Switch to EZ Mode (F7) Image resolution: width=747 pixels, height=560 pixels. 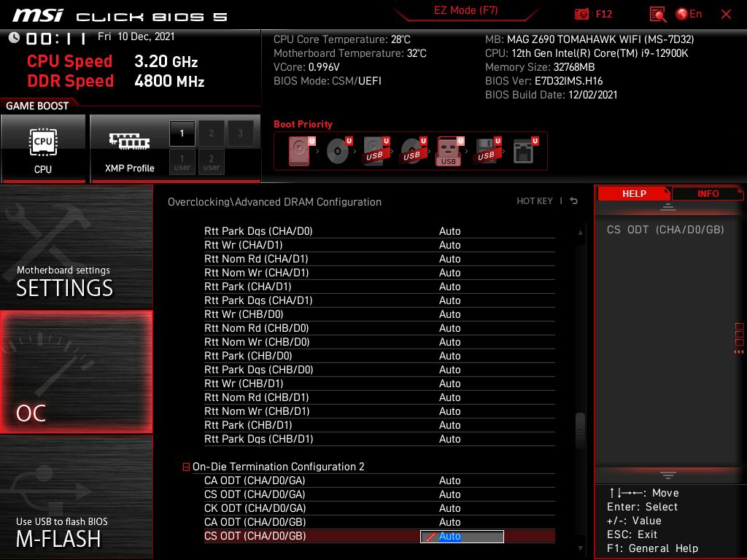(x=465, y=10)
